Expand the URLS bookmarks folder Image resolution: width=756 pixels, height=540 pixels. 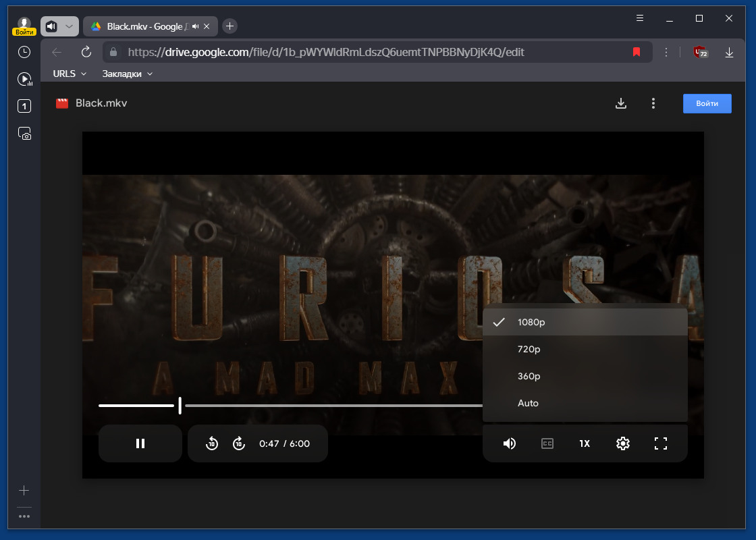(70, 74)
